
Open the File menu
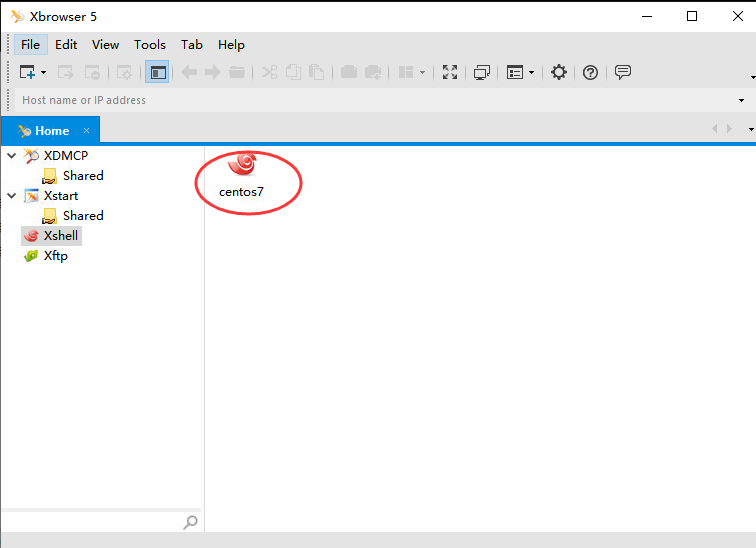click(30, 45)
